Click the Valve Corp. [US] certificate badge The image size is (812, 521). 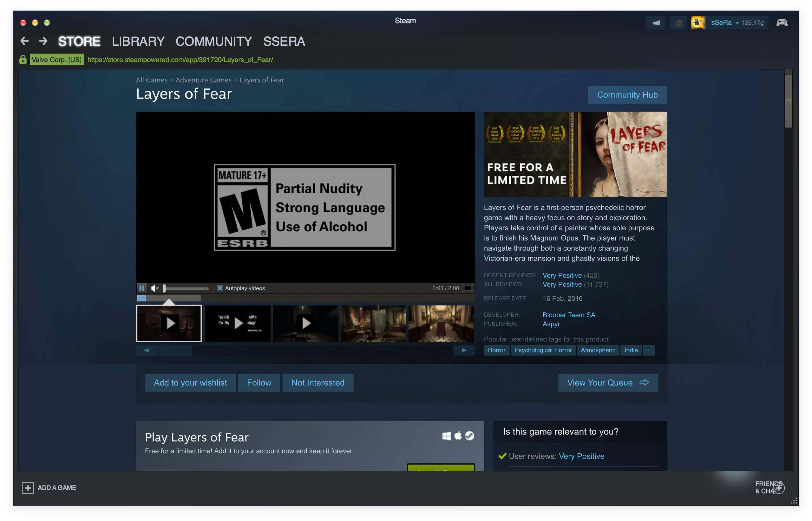click(x=56, y=60)
